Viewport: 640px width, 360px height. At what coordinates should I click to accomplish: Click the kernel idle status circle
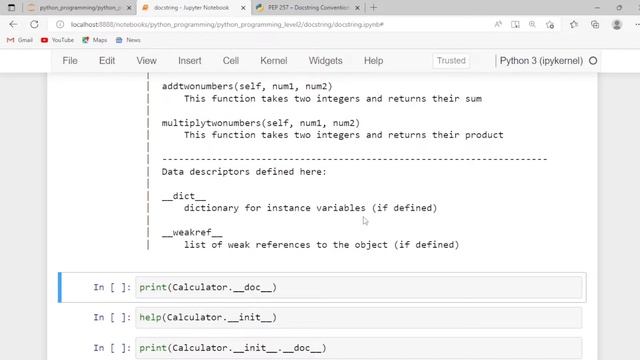(x=593, y=61)
